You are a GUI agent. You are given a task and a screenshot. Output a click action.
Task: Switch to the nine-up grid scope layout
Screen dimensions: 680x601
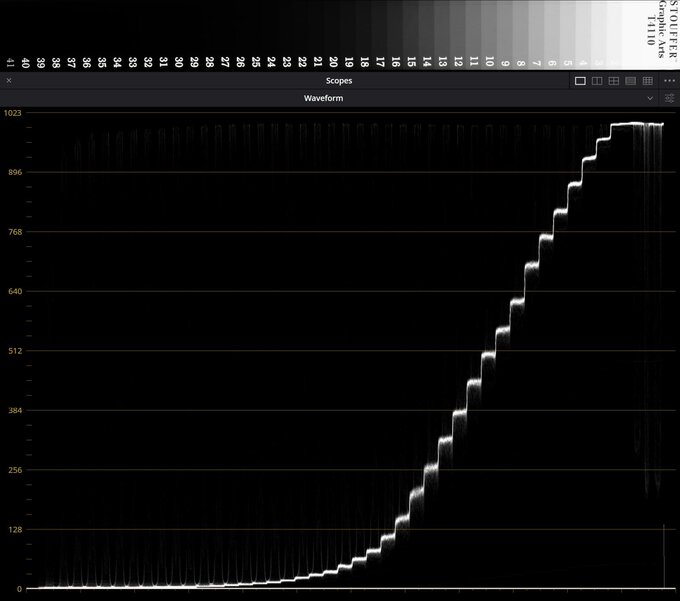point(647,81)
